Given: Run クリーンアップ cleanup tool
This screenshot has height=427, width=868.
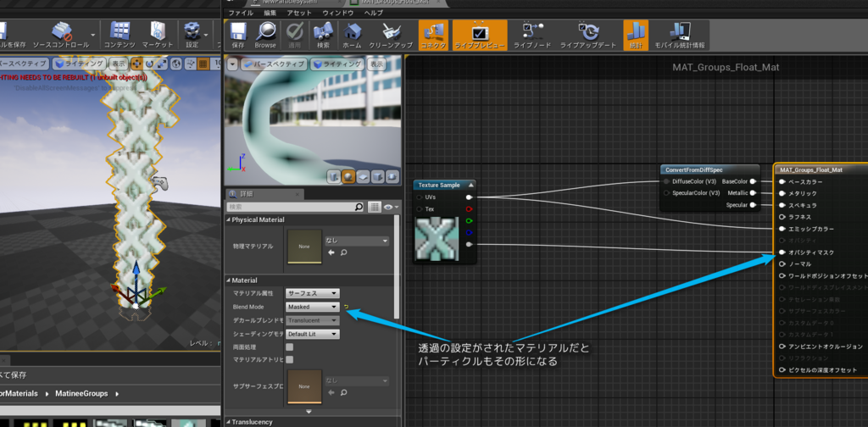Looking at the screenshot, I should coord(391,36).
